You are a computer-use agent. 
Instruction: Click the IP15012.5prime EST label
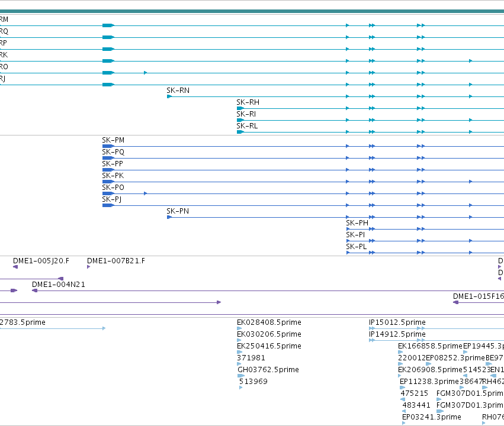(x=397, y=322)
